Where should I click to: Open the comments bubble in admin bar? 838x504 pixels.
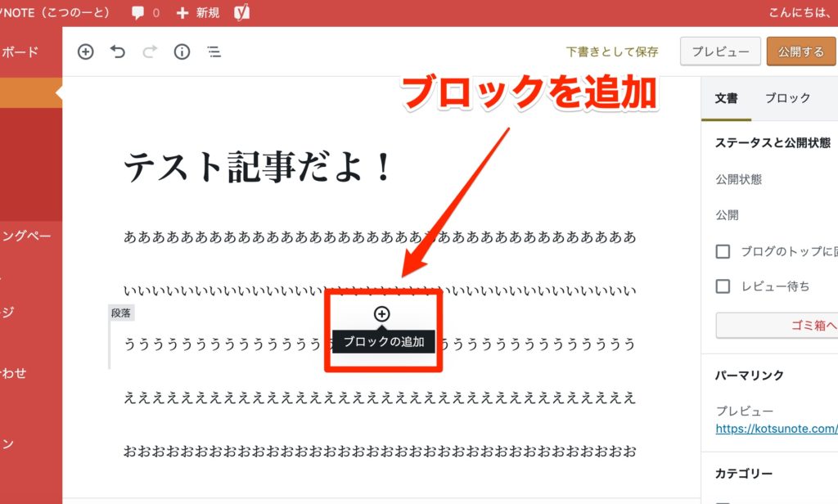(x=146, y=13)
